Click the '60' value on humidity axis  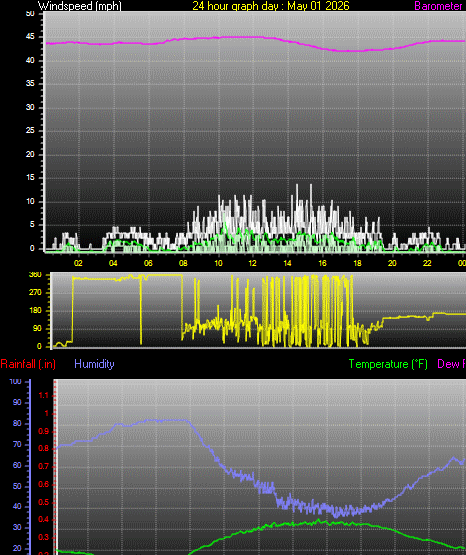click(17, 465)
